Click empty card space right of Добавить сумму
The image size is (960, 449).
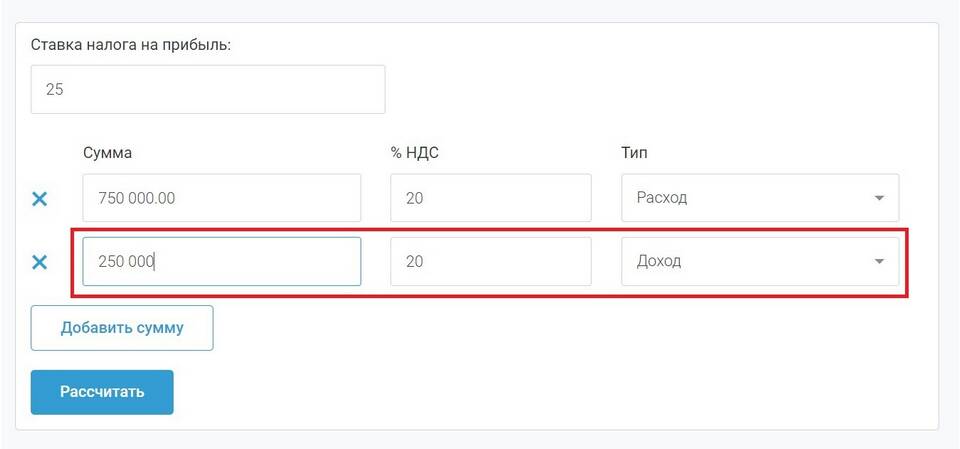pos(551,328)
